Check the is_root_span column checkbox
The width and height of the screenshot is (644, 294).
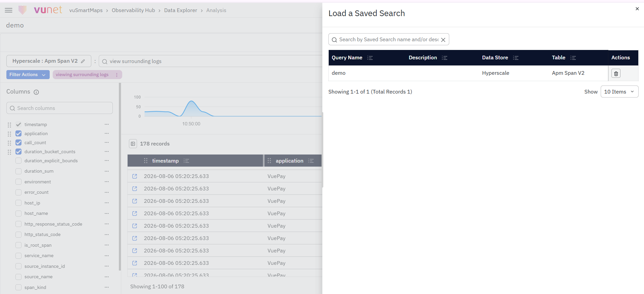click(18, 245)
